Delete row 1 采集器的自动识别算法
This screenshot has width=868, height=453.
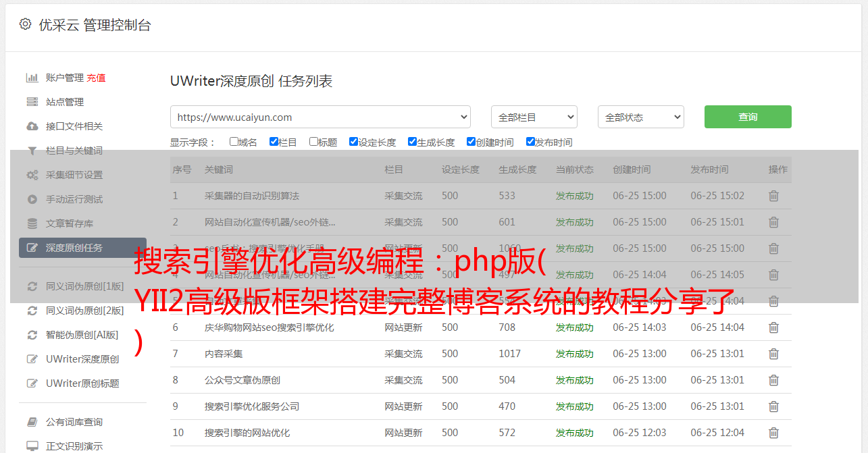[774, 196]
